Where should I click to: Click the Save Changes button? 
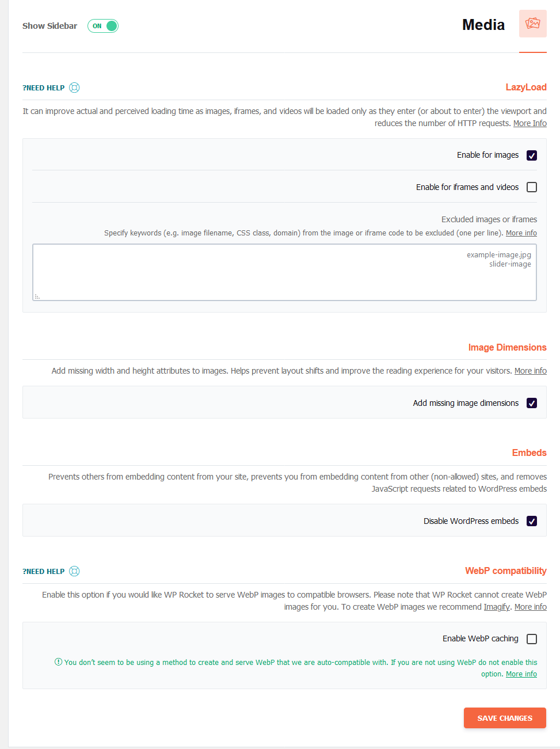pyautogui.click(x=505, y=718)
